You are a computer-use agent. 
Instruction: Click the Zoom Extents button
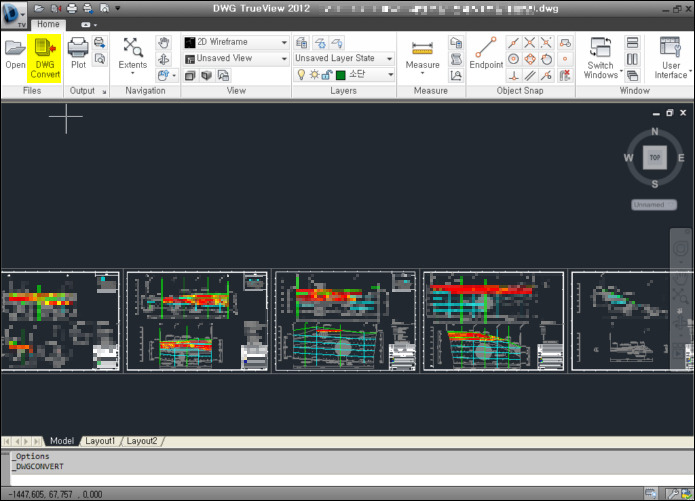coord(133,52)
